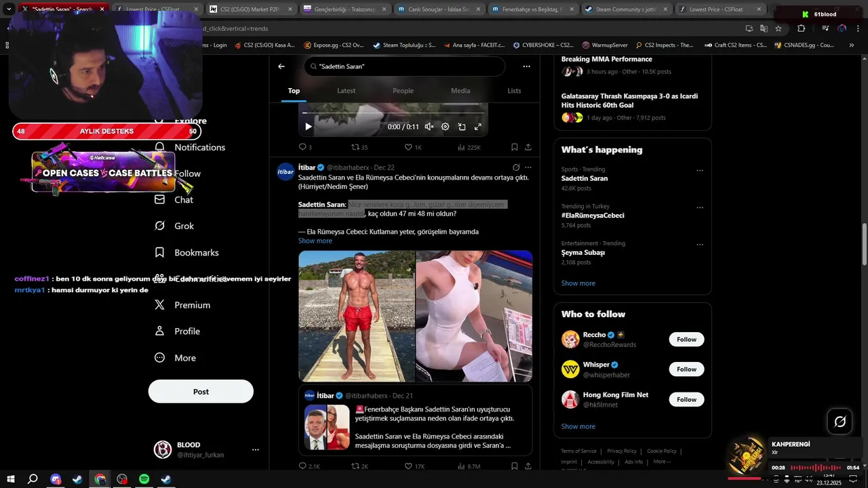The height and width of the screenshot is (488, 868).
Task: Follow the Reccho account
Action: pos(686,340)
